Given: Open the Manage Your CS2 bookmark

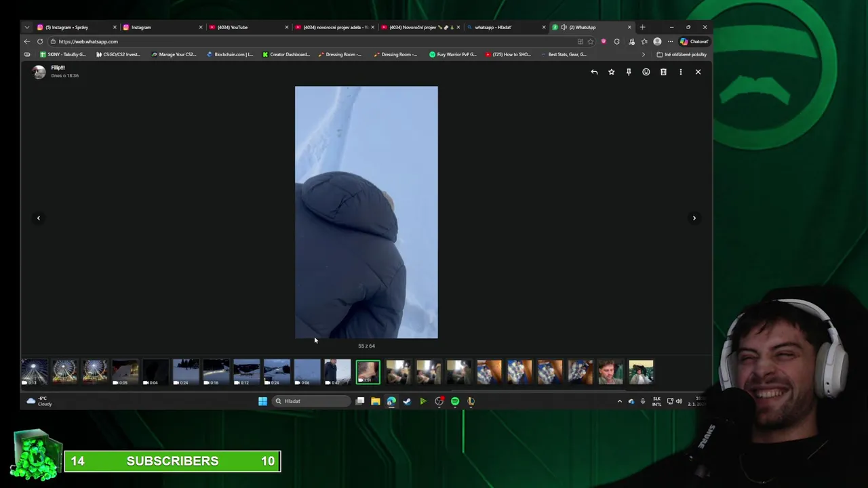Looking at the screenshot, I should point(174,54).
